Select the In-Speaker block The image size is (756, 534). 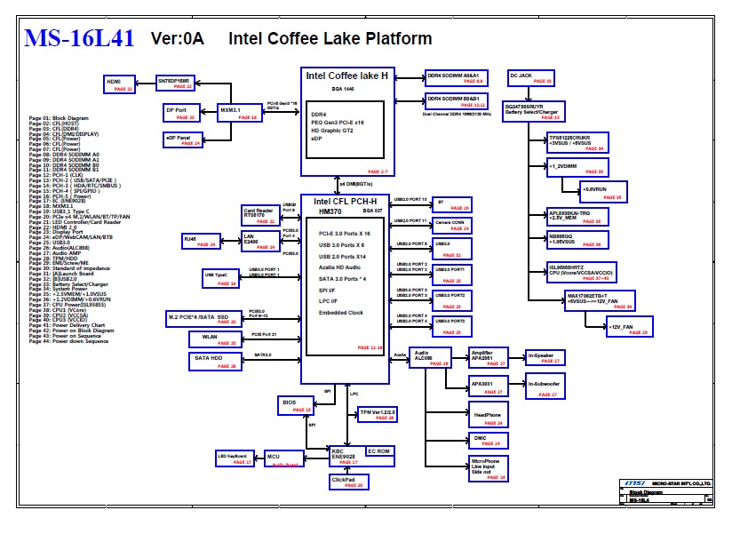[x=545, y=358]
